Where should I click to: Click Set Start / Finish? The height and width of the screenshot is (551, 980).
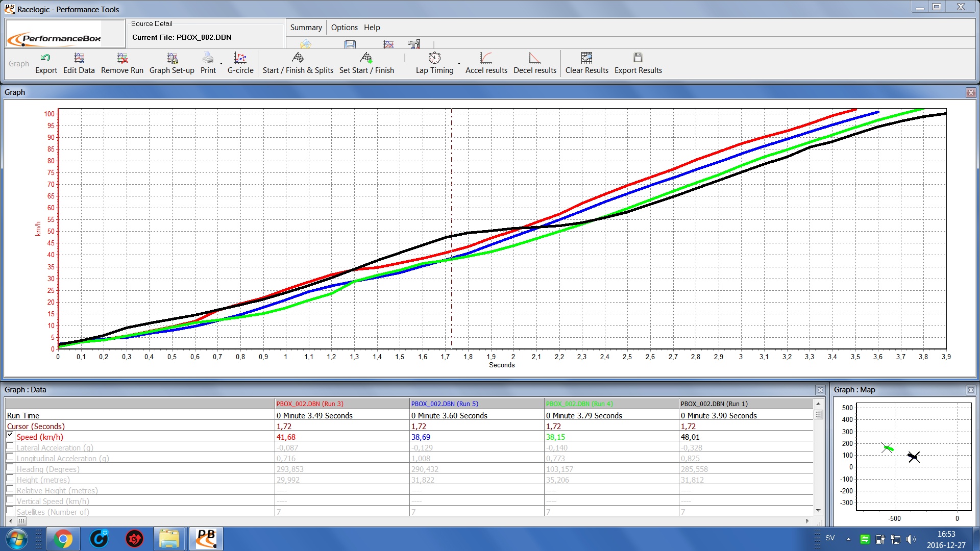366,63
